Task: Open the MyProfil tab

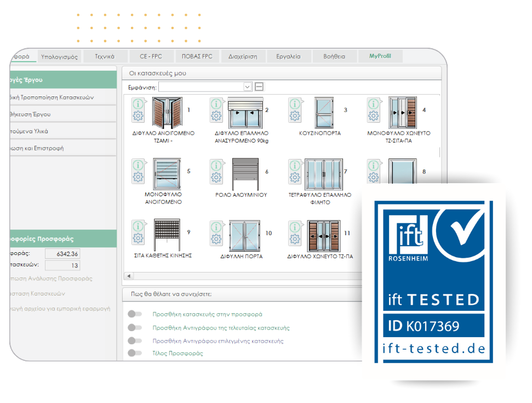Action: click(380, 56)
